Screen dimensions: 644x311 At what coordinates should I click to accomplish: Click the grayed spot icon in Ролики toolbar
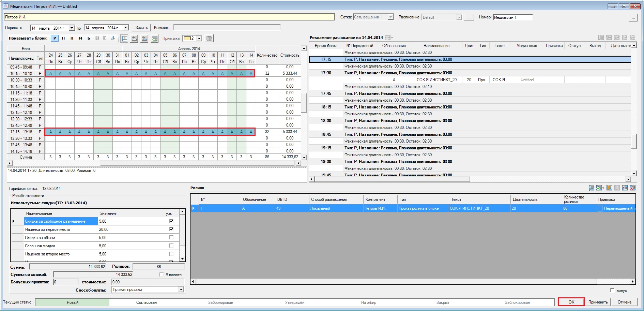tap(617, 188)
